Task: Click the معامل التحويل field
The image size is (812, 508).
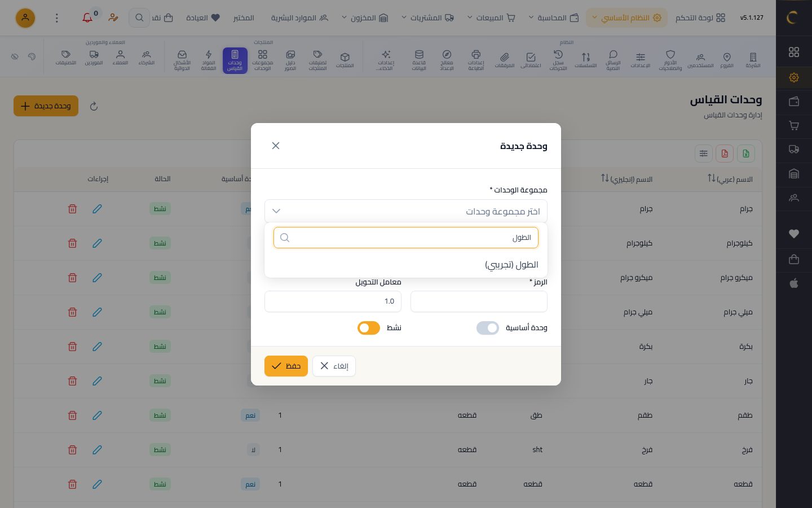Action: point(333,301)
